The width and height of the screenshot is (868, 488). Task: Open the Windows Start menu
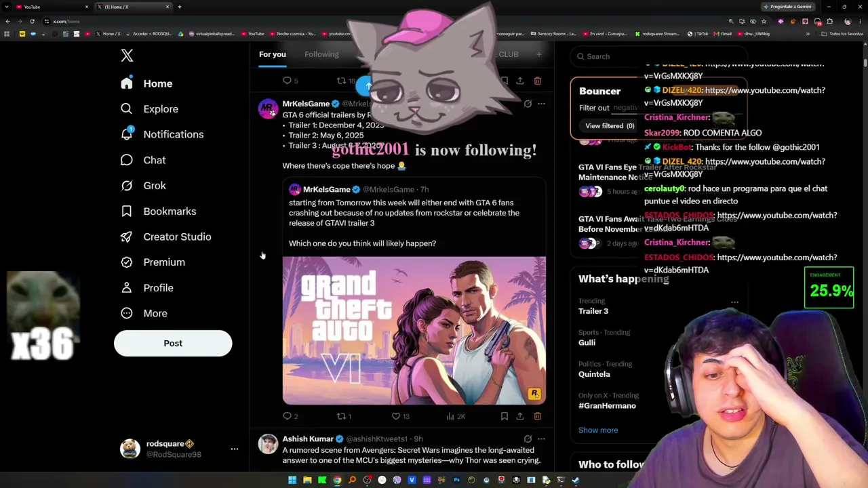pyautogui.click(x=292, y=481)
